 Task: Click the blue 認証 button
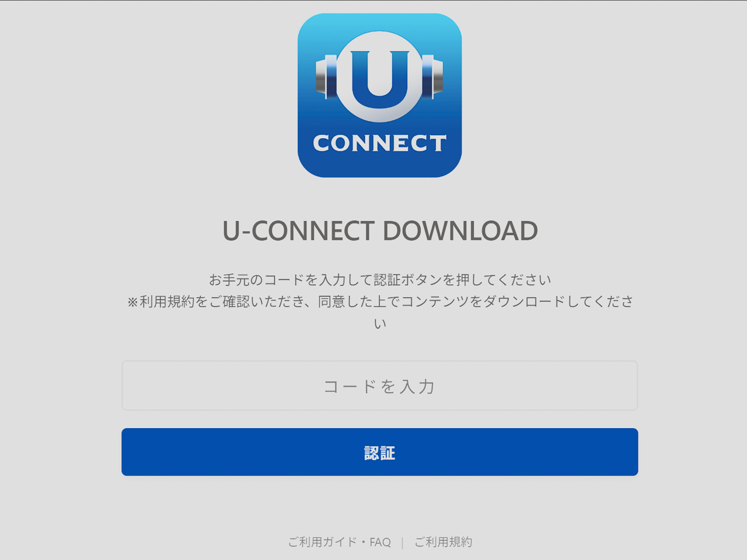[380, 452]
